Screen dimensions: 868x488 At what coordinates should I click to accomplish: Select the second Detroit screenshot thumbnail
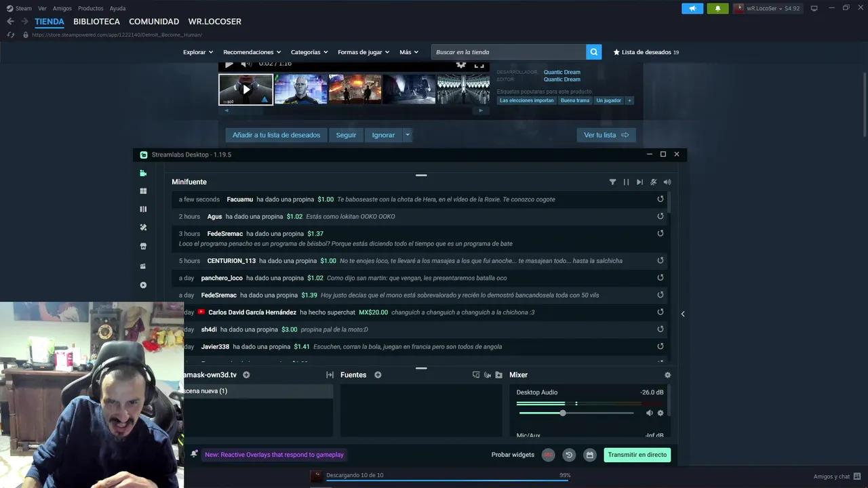click(300, 89)
